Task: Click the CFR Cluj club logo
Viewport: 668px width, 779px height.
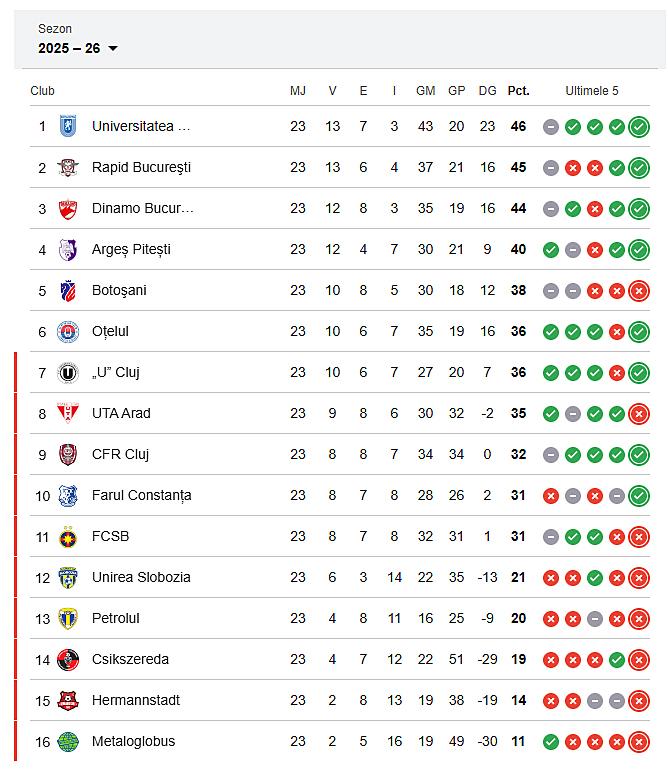Action: 68,454
